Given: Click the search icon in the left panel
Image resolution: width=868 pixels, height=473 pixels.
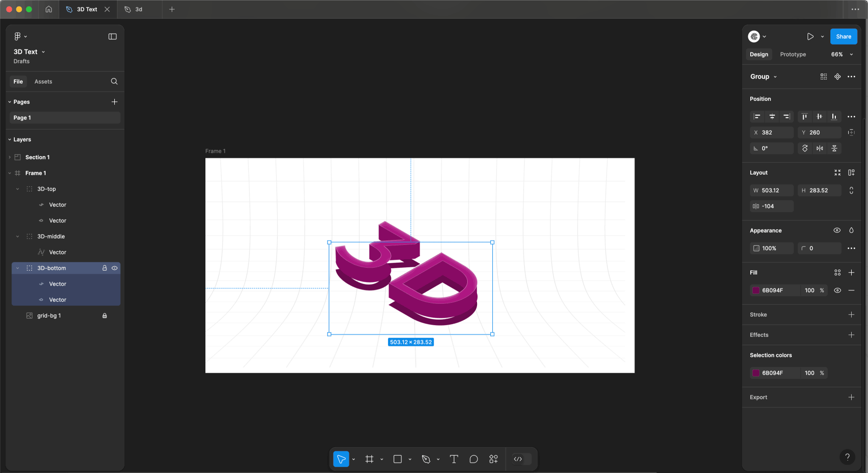Looking at the screenshot, I should (x=114, y=82).
